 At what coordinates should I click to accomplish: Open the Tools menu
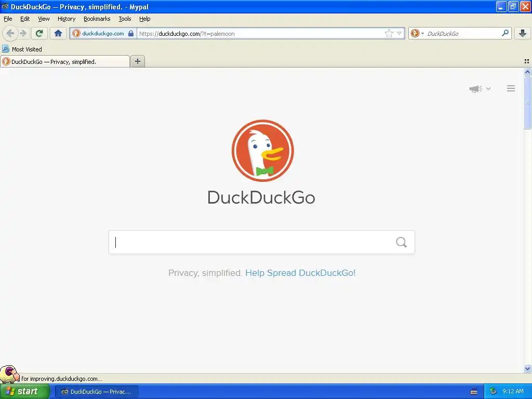coord(125,19)
